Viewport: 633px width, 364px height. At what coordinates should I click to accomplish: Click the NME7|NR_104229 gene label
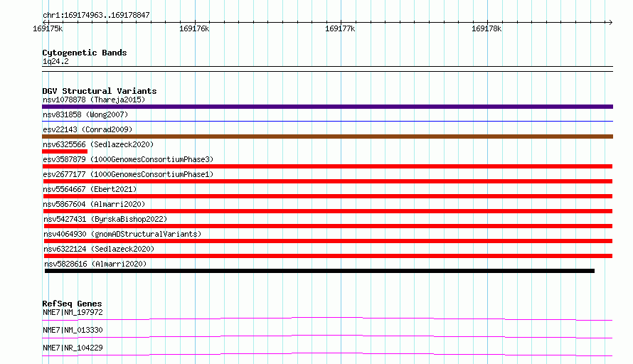tap(73, 348)
